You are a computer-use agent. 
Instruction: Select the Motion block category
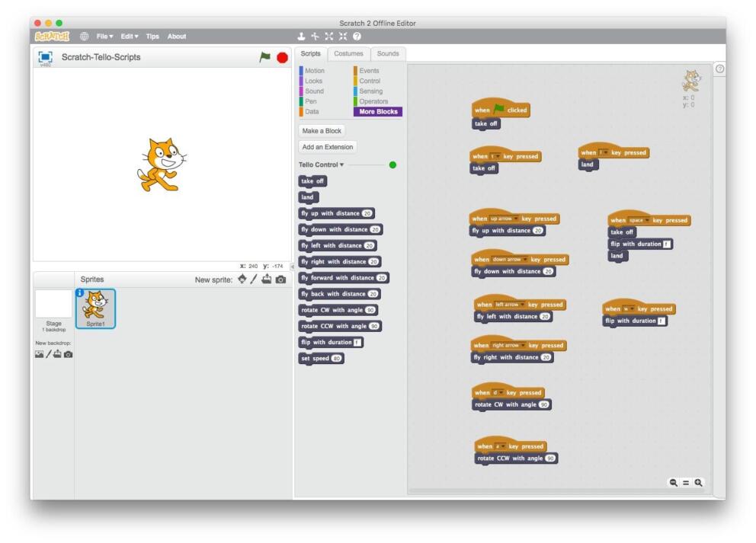[314, 70]
